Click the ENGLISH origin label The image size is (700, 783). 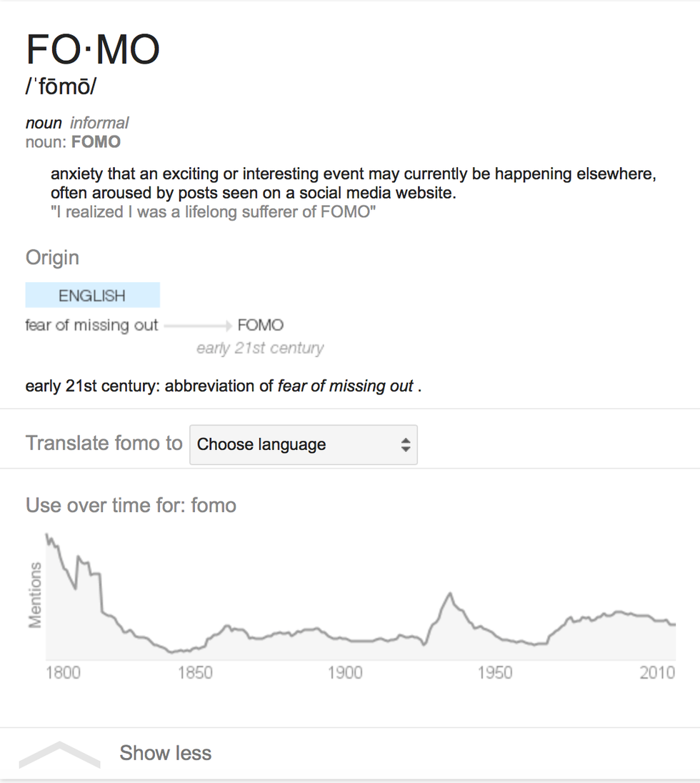(x=92, y=295)
